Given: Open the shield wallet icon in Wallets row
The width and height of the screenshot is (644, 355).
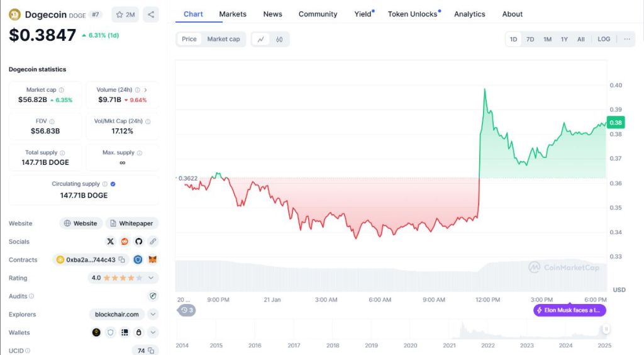Looking at the screenshot, I should click(111, 332).
